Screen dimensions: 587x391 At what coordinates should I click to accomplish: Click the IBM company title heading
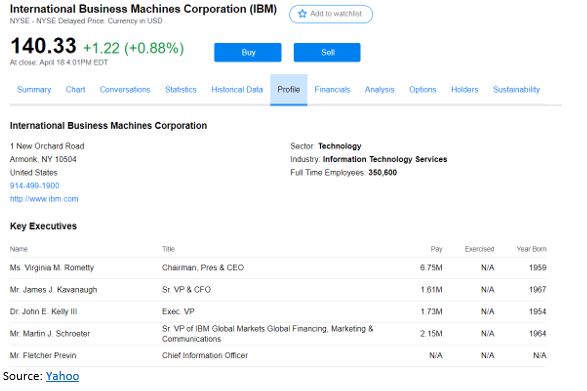tap(143, 9)
